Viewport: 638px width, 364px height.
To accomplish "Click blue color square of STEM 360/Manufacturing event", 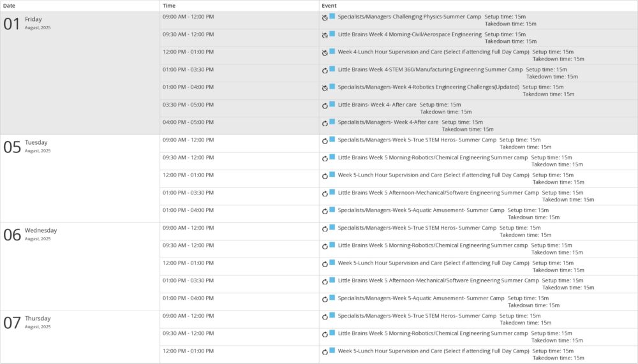I will coord(332,69).
